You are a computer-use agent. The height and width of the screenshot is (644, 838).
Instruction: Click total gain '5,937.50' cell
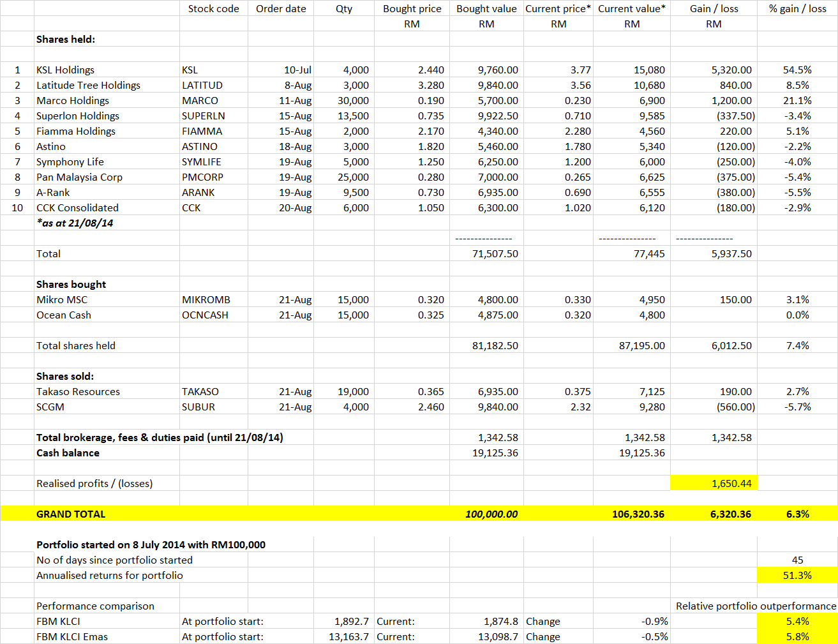(x=714, y=253)
